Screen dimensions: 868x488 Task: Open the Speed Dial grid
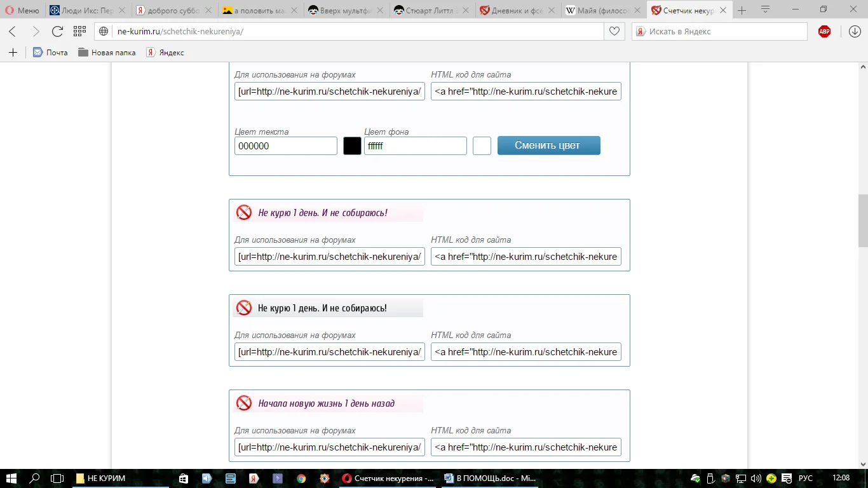[x=79, y=32]
